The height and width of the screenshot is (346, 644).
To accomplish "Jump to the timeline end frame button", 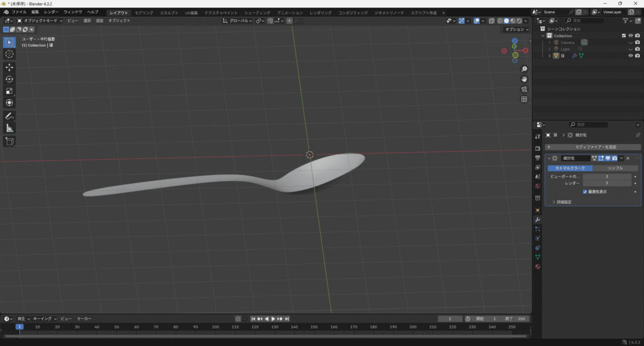I will pyautogui.click(x=287, y=318).
